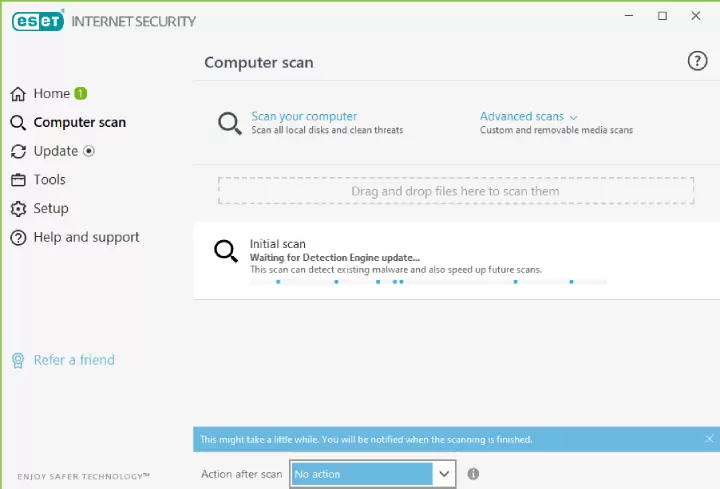Click the Update refresh arrows icon
This screenshot has width=720, height=489.
pyautogui.click(x=18, y=152)
